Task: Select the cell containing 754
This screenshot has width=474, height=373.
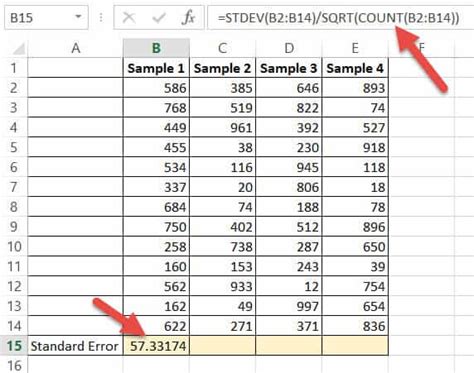Action: click(355, 286)
